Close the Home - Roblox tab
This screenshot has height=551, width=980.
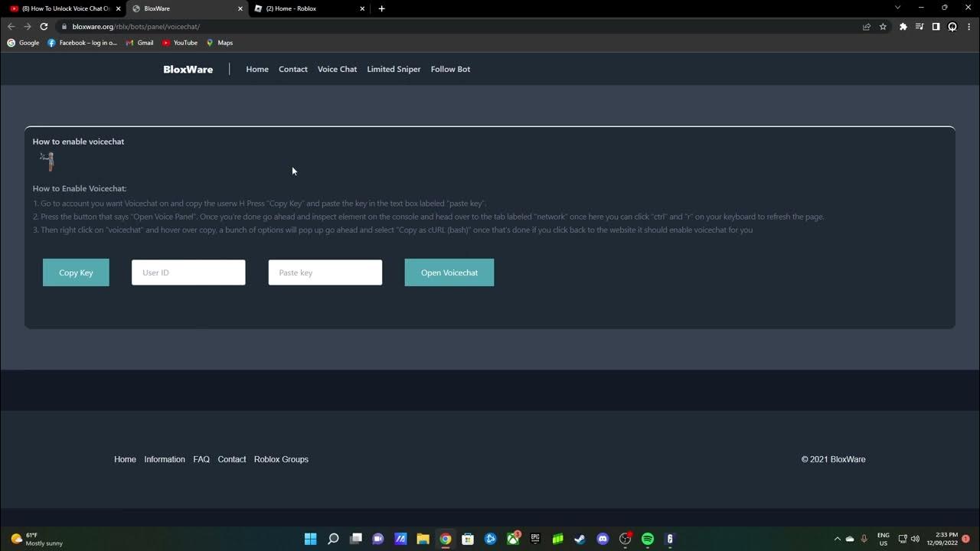coord(362,8)
